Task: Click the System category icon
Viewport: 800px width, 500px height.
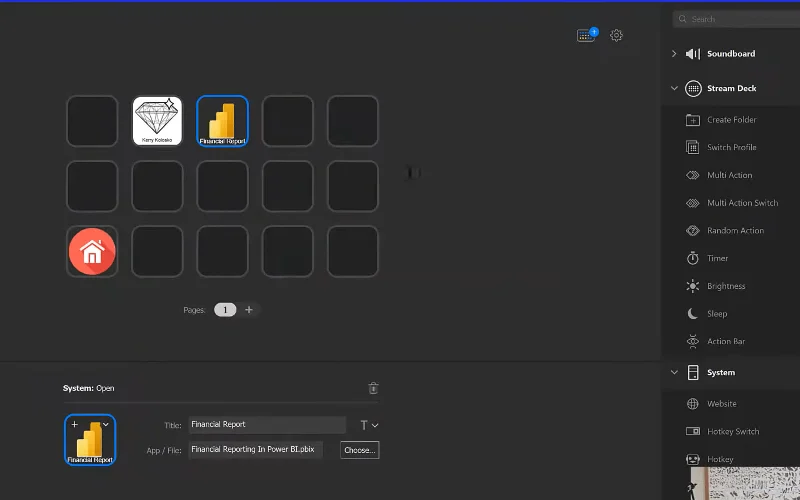Action: (693, 372)
